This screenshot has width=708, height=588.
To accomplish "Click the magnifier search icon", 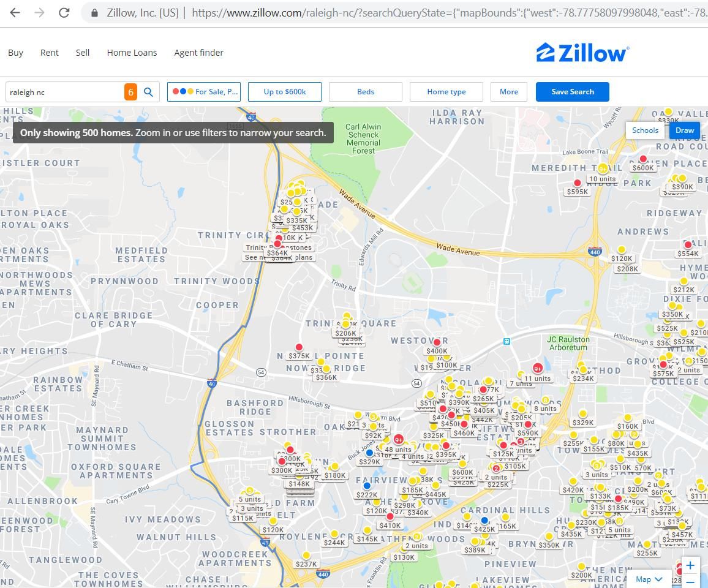I will tap(148, 92).
